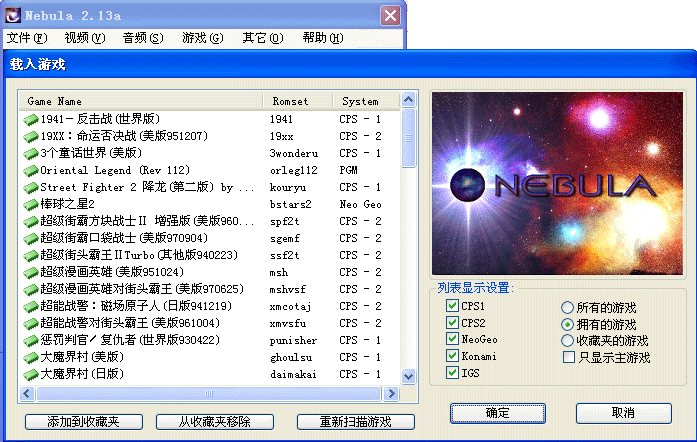
Task: Choose the 收藏夹的游戏 radio option
Action: coord(567,341)
